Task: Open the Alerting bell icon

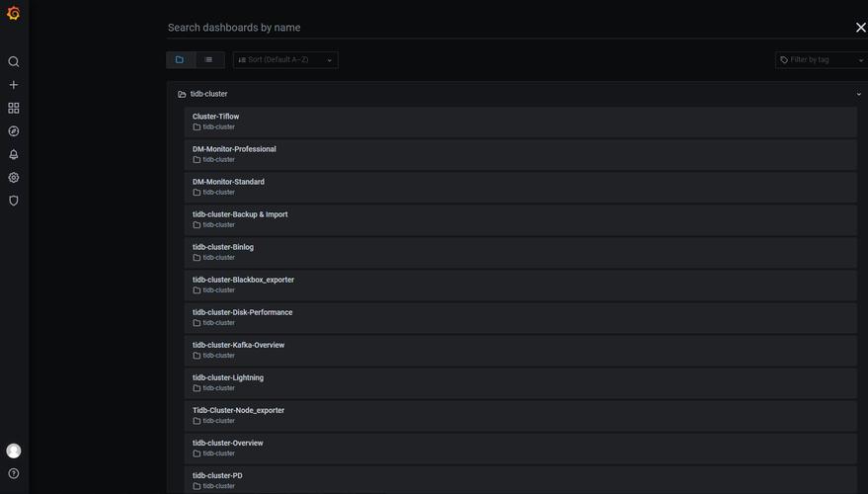Action: [x=14, y=154]
